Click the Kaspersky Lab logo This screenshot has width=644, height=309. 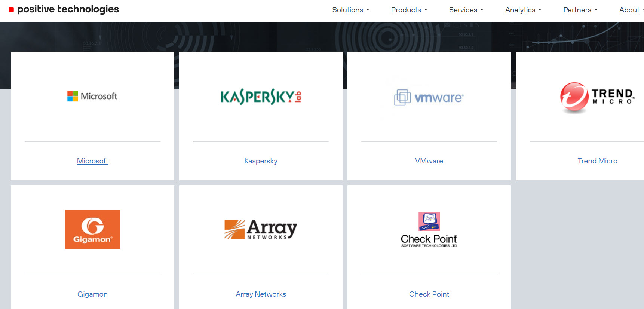pyautogui.click(x=261, y=97)
